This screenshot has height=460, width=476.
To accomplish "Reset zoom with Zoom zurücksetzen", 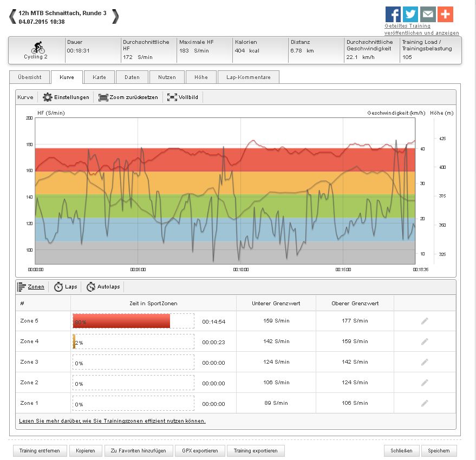I will pyautogui.click(x=128, y=97).
